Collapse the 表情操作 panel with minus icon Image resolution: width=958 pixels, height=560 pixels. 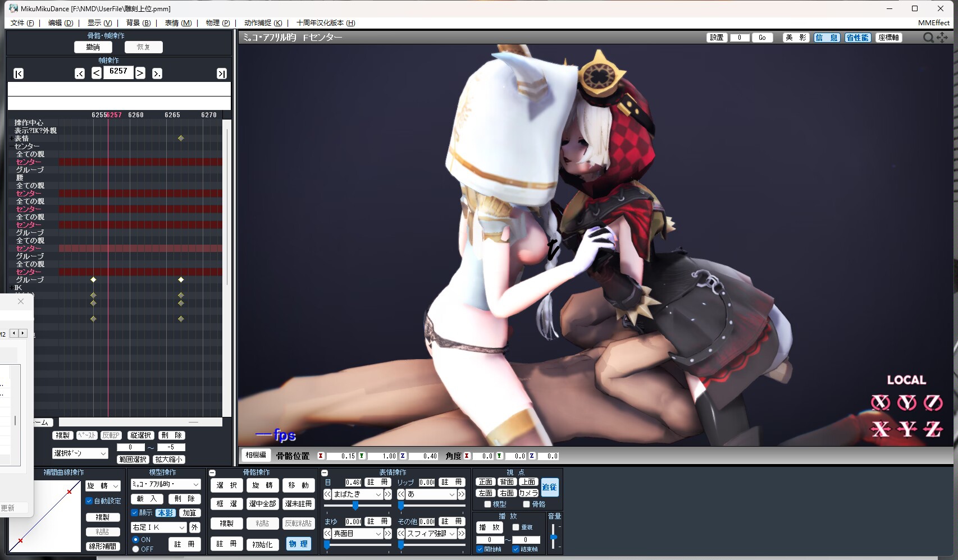pos(325,473)
